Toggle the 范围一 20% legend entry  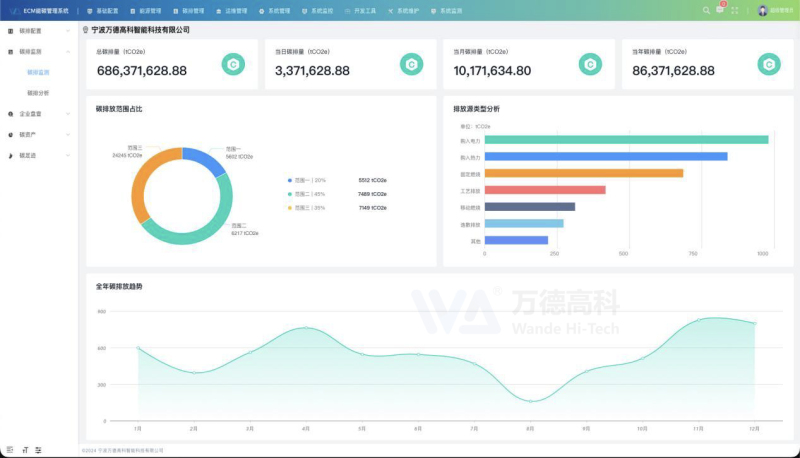coord(307,180)
